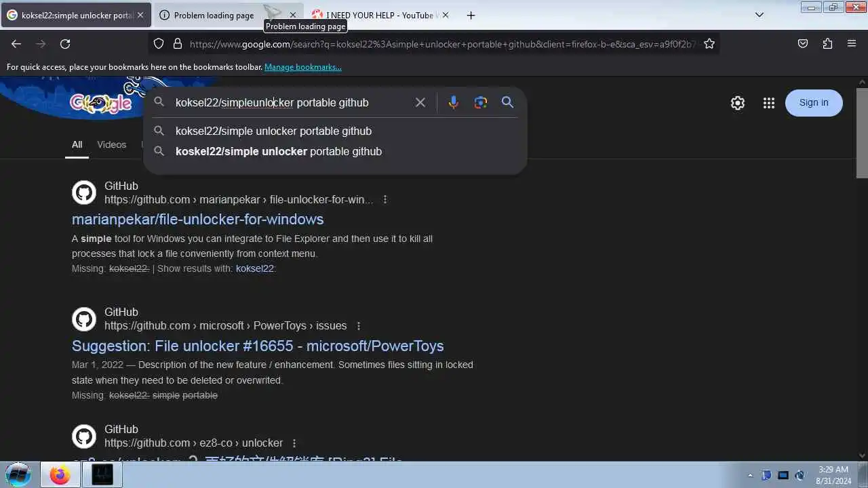Viewport: 868px width, 488px height.
Task: Open the tracking protection shield
Action: tap(159, 44)
